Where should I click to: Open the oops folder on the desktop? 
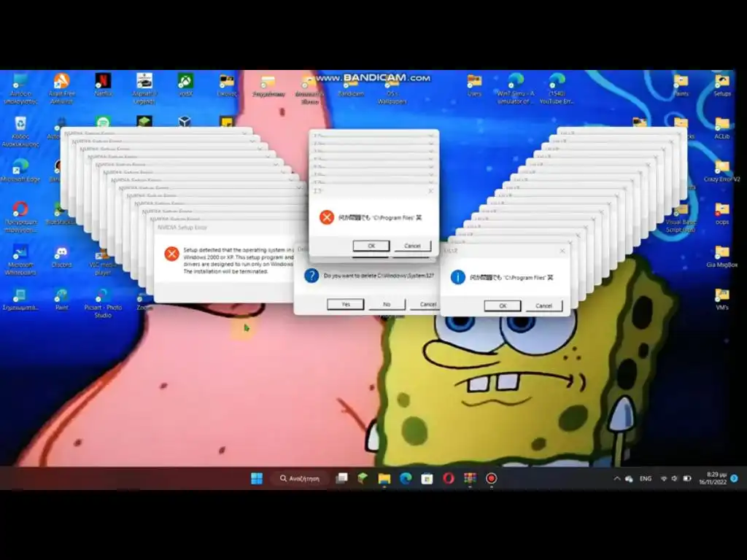[721, 214]
